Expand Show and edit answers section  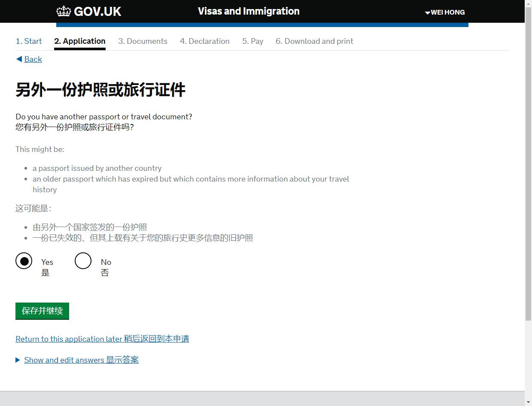(81, 360)
